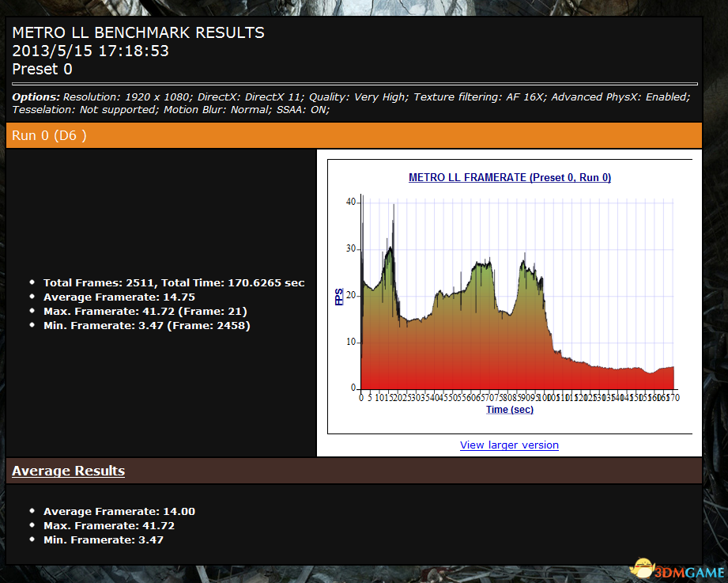The height and width of the screenshot is (583, 728).
Task: Click the Average Results heading
Action: click(68, 471)
